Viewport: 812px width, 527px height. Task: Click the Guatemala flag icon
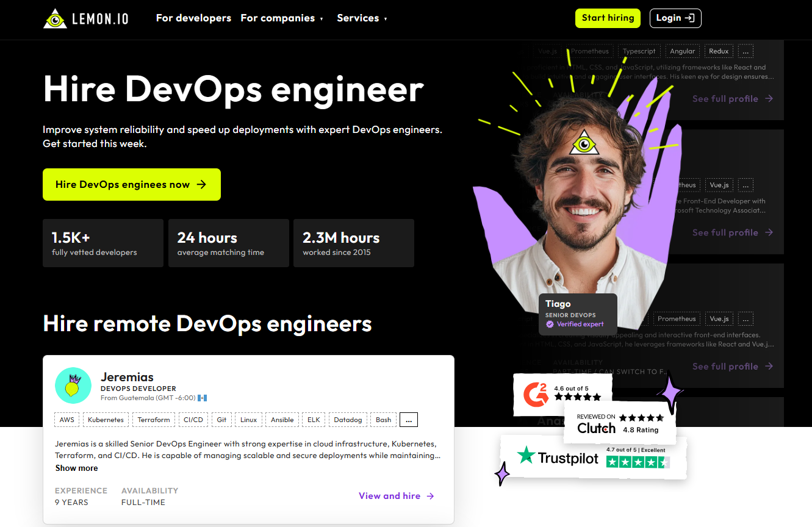[x=203, y=398]
